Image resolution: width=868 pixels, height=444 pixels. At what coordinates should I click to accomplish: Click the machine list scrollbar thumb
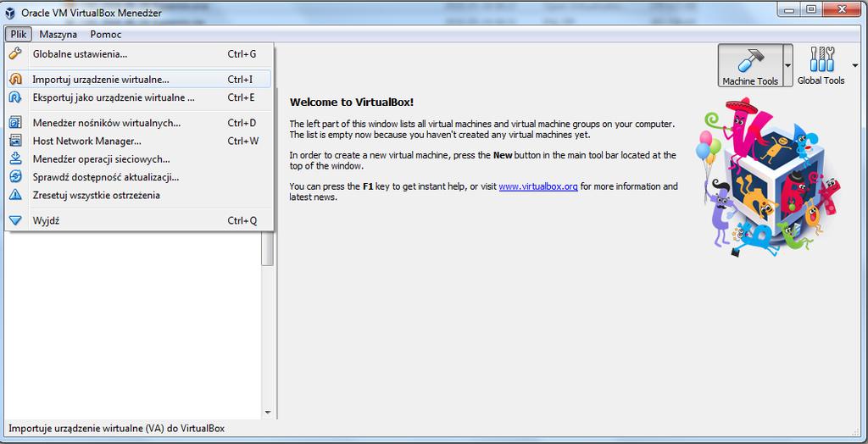click(x=268, y=248)
